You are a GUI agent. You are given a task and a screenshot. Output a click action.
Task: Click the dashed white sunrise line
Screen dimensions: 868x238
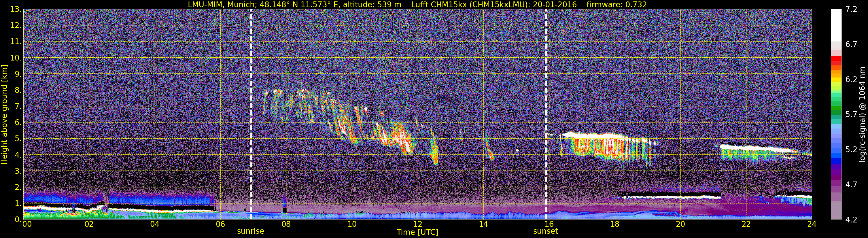click(x=251, y=114)
